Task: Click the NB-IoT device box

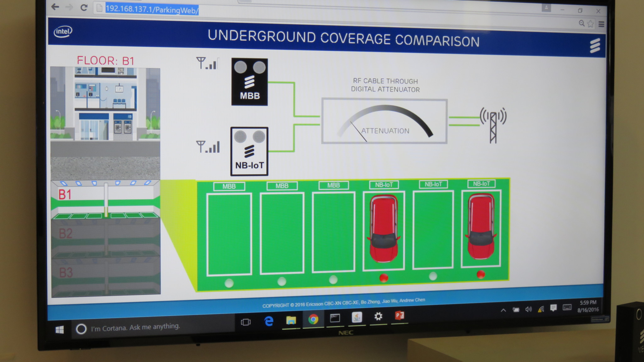Action: coord(249,151)
